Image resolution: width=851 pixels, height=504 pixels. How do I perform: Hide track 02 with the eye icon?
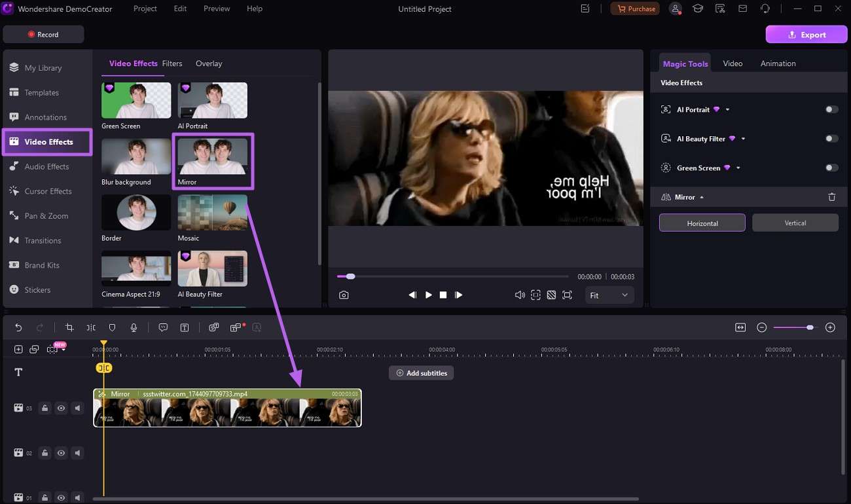61,453
